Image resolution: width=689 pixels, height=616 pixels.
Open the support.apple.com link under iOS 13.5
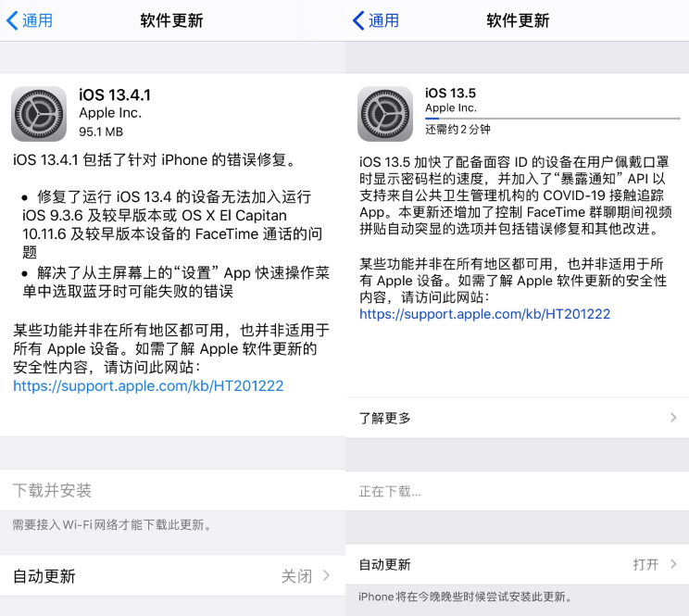pyautogui.click(x=484, y=314)
